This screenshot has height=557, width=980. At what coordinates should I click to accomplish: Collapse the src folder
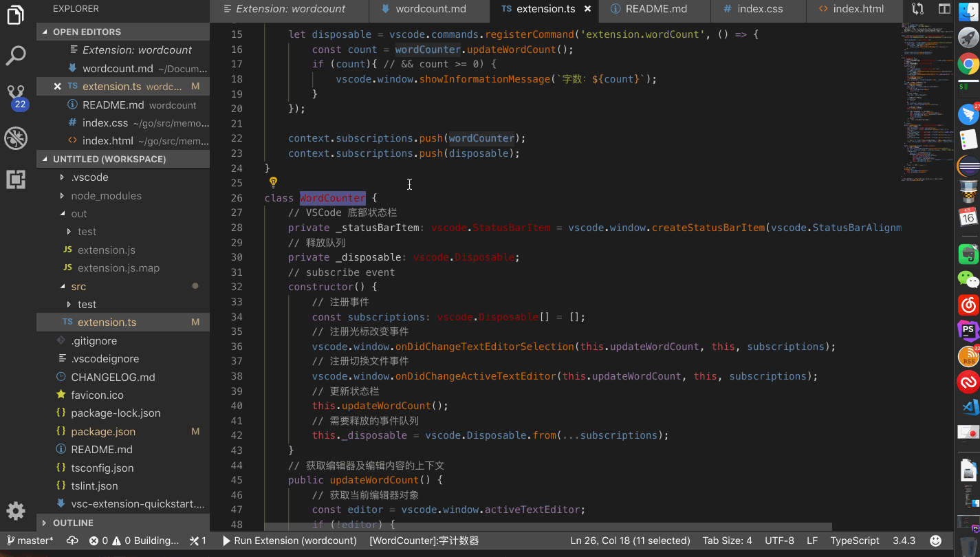point(123,286)
